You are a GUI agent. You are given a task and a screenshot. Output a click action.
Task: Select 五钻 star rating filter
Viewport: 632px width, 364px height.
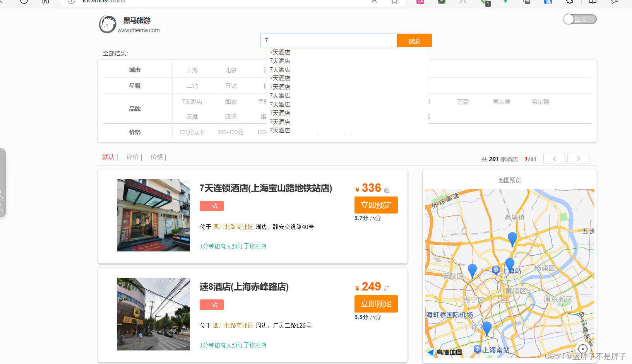(231, 86)
